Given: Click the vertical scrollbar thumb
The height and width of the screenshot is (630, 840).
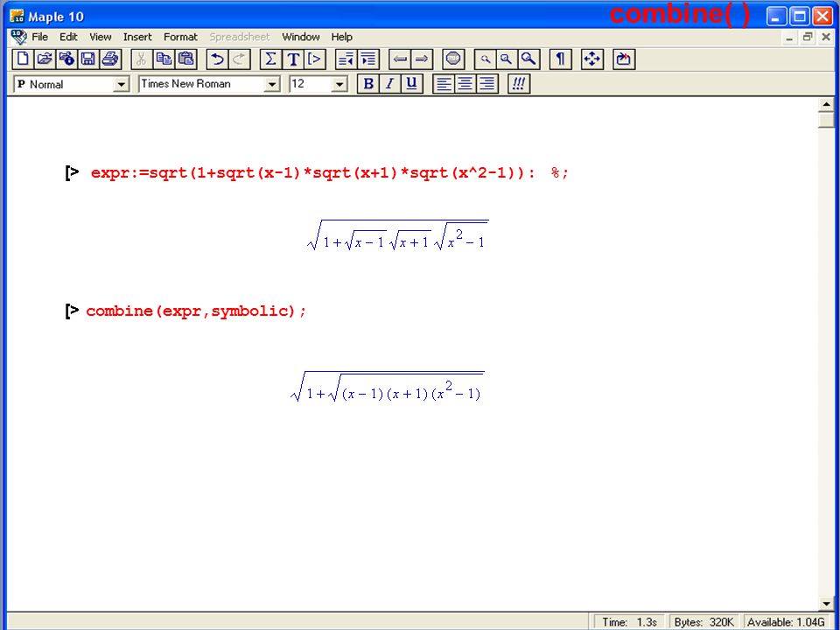Looking at the screenshot, I should click(827, 120).
